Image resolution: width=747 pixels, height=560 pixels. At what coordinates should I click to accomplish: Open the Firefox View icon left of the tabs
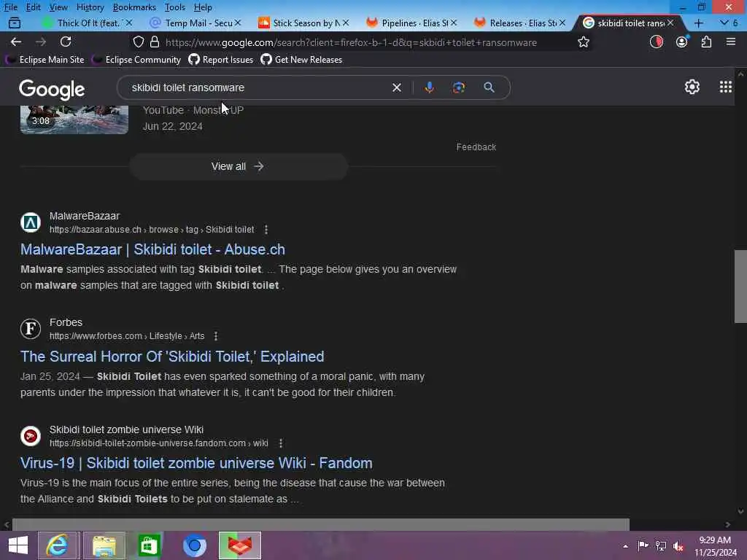pos(15,23)
